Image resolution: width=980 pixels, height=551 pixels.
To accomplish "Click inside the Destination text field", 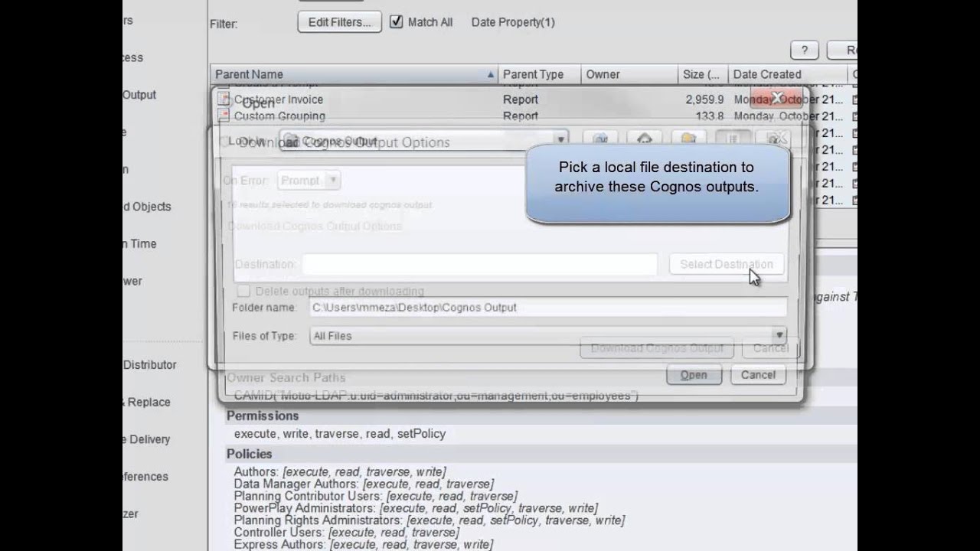I will click(479, 264).
